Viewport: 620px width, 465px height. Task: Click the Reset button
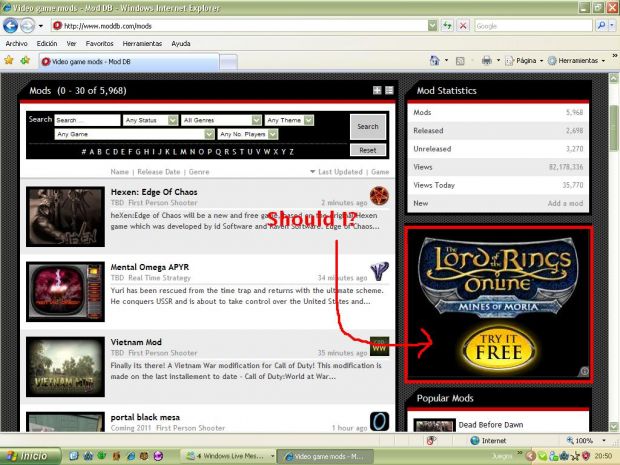tap(368, 150)
